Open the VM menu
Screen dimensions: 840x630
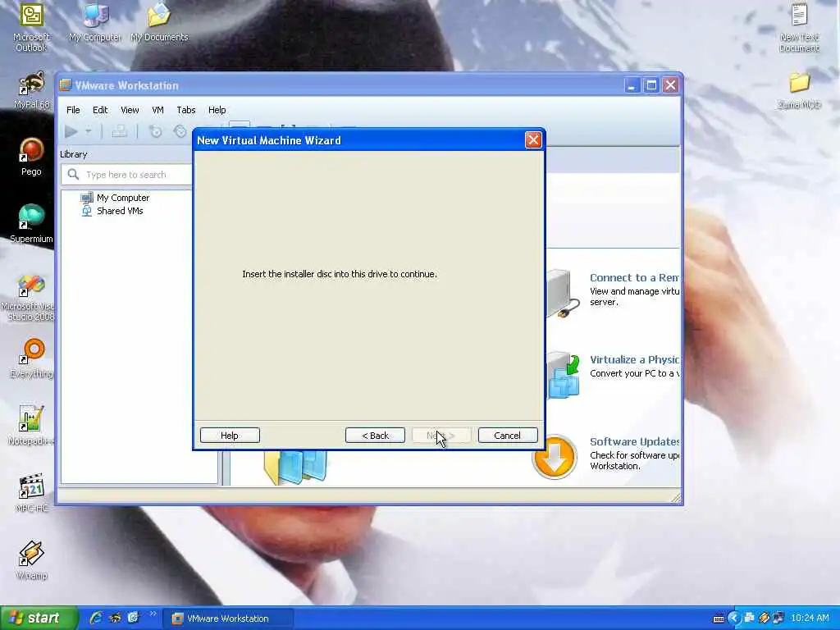(157, 110)
